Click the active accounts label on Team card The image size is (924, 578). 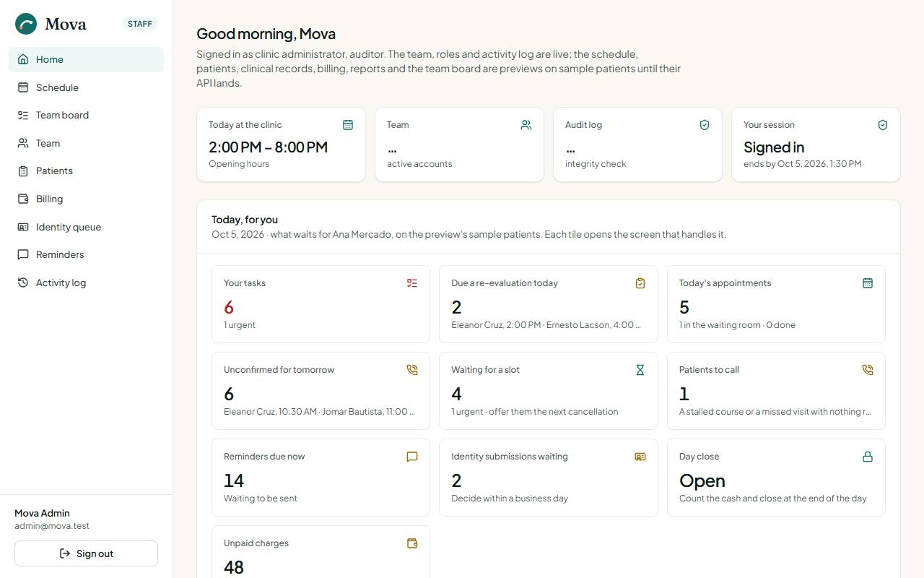point(419,164)
